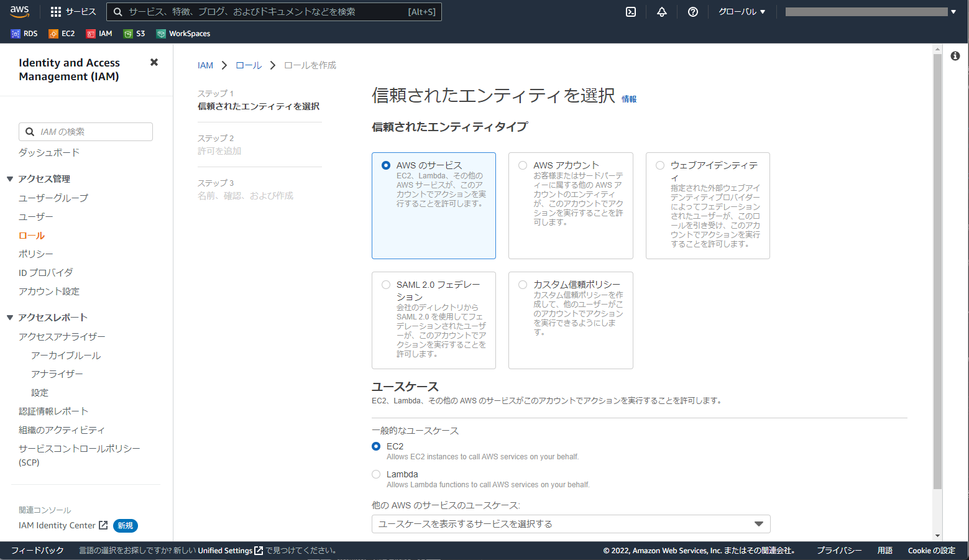Click the フィードバック footer button
Viewport: 969px width, 560px height.
pos(37,551)
